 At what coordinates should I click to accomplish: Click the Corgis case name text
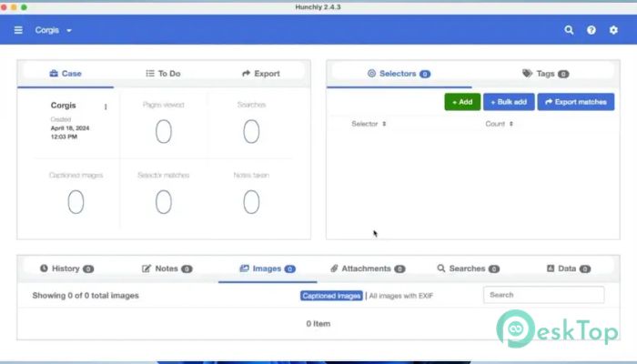tap(63, 106)
